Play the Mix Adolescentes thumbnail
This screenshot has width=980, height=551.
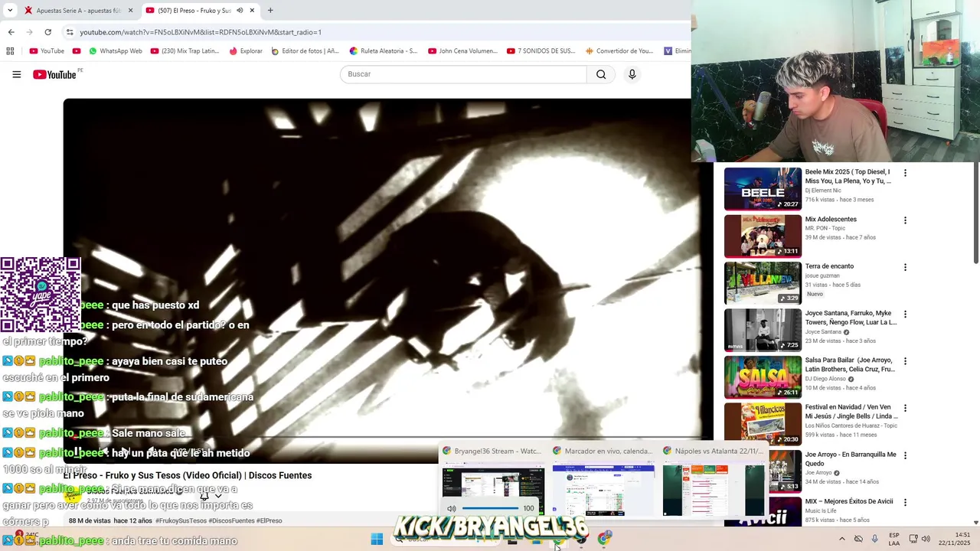point(763,236)
